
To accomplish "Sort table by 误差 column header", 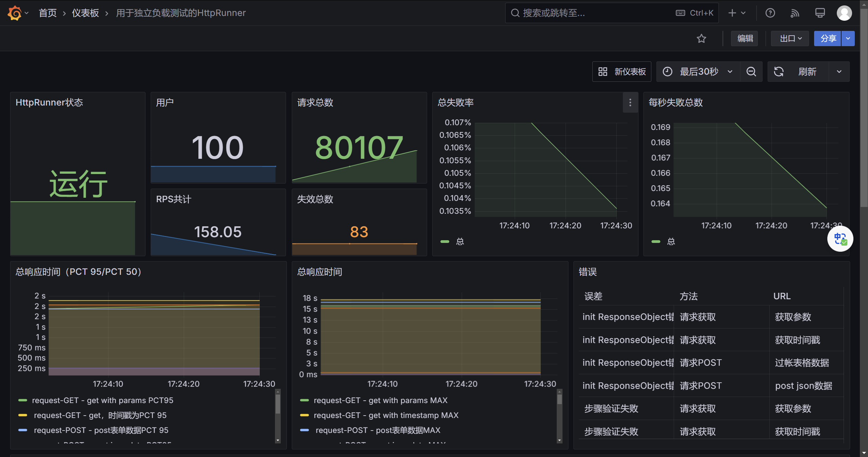I will point(593,296).
